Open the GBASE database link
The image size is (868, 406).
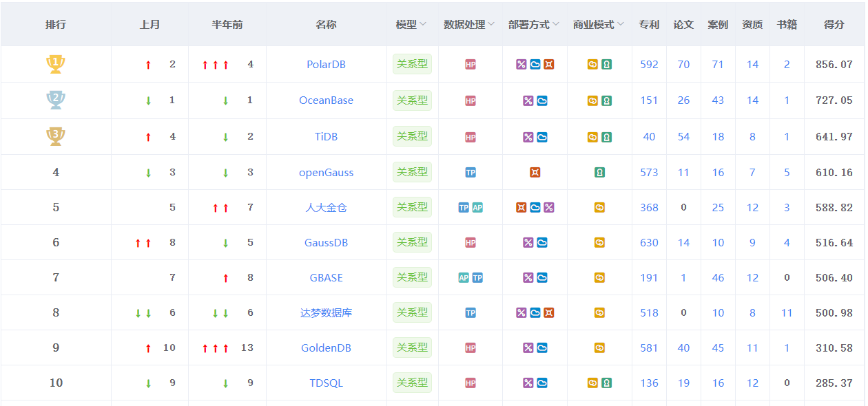(326, 278)
